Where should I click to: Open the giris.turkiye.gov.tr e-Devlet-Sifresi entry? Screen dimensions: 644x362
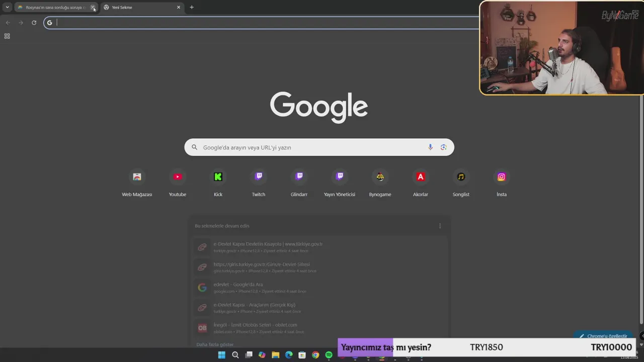coord(319,267)
